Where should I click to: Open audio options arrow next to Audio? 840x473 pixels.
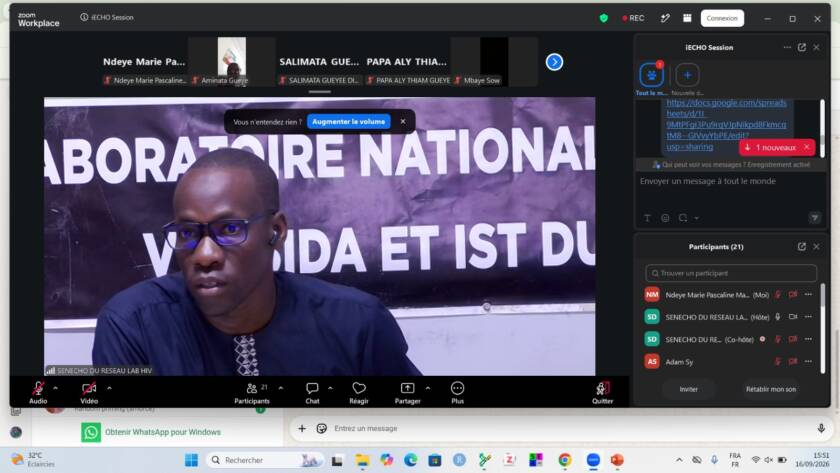click(56, 388)
